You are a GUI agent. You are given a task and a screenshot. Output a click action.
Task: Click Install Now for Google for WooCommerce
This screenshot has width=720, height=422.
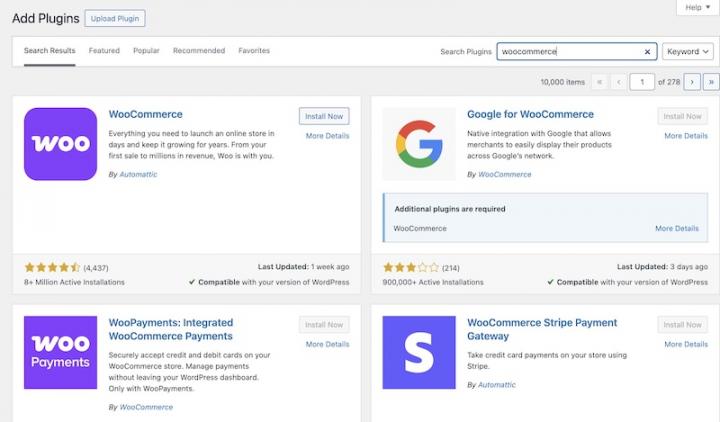(682, 116)
